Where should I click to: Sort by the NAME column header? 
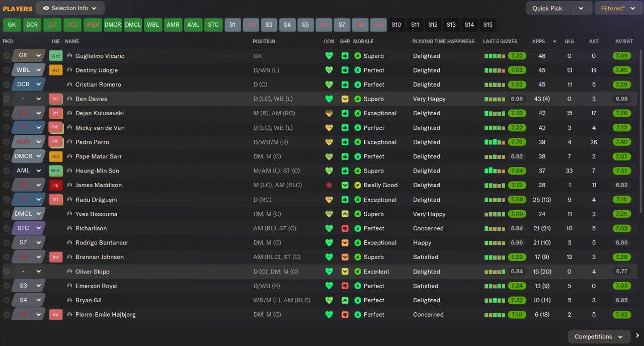click(72, 41)
